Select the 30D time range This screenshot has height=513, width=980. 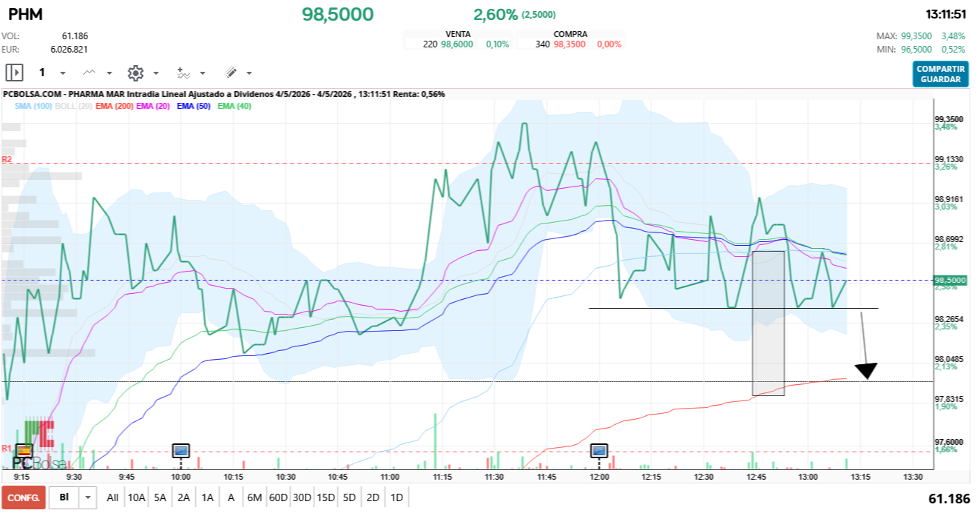click(302, 497)
